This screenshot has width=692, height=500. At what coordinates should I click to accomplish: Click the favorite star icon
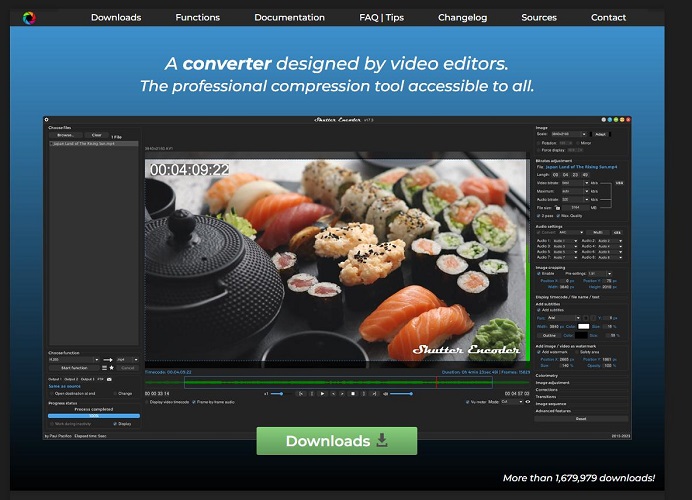(x=111, y=368)
